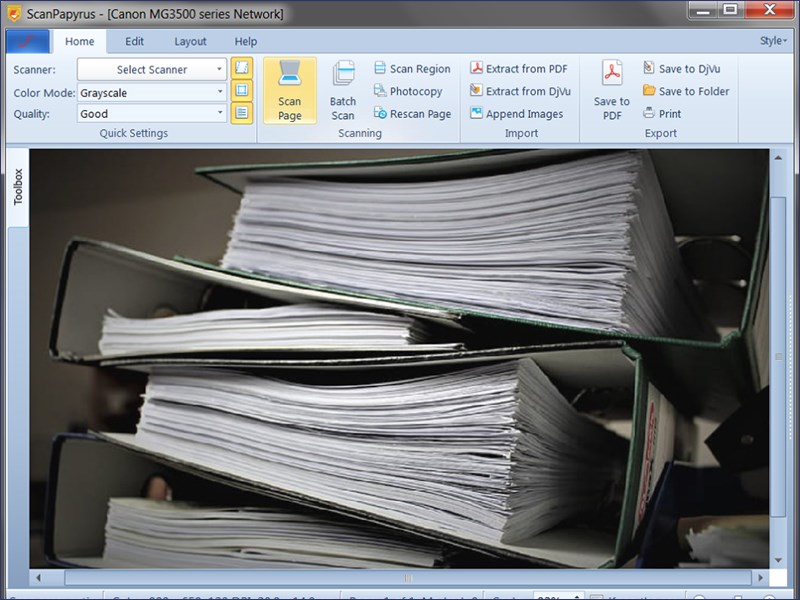Toggle the page border icon beside Quick Settings
Viewport: 800px width, 600px height.
(240, 91)
